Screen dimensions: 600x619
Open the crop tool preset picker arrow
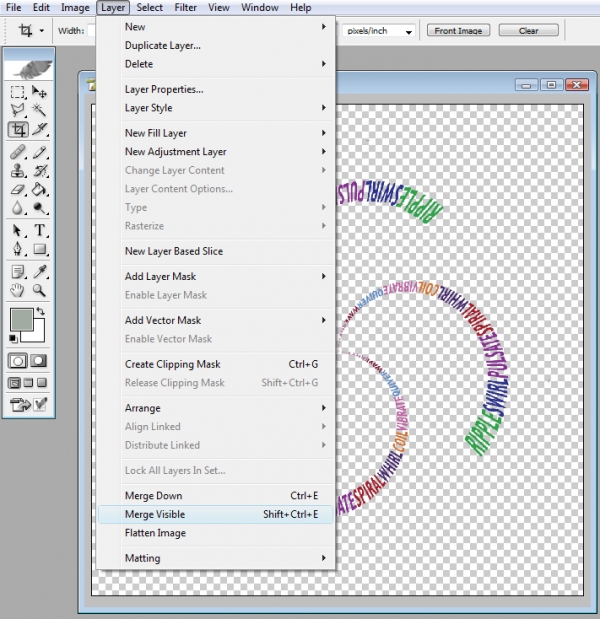click(x=41, y=30)
